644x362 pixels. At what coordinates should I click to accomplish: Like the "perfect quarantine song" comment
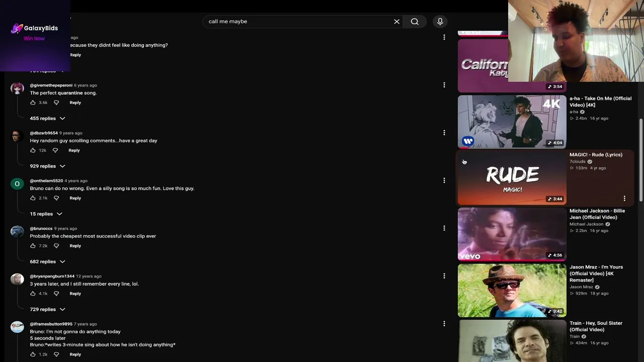(x=33, y=103)
